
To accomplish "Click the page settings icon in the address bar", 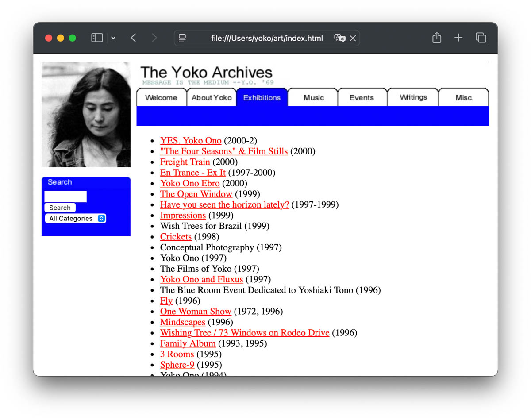I will click(x=182, y=38).
